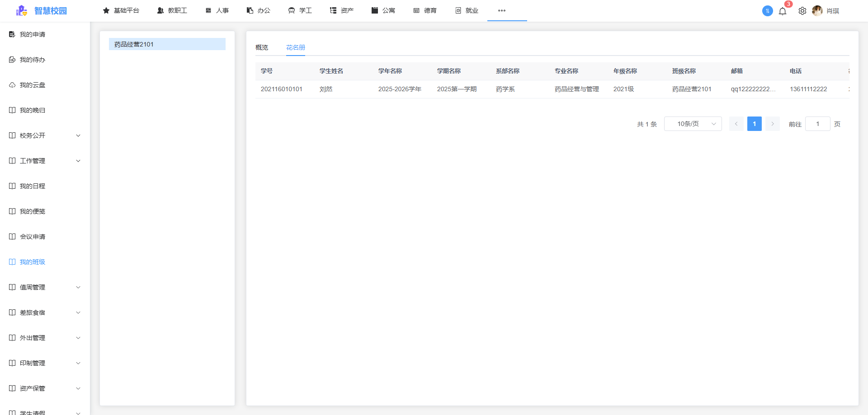Click the next page arrow button
Viewport: 868px width, 415px height.
coord(772,123)
